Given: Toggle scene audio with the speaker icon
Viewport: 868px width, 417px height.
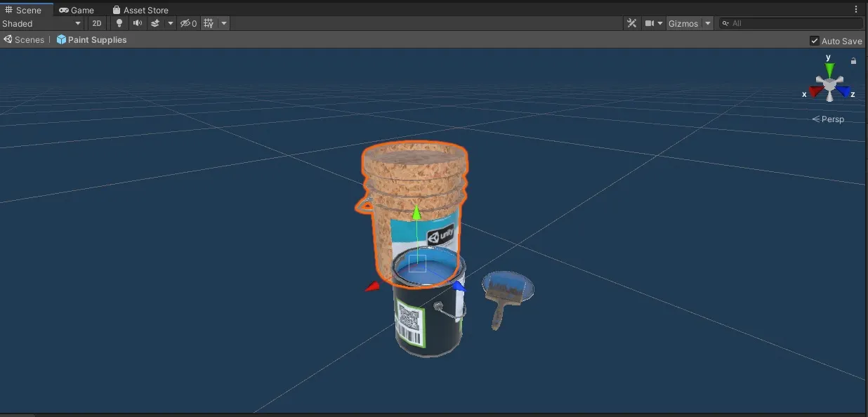Looking at the screenshot, I should click(137, 23).
